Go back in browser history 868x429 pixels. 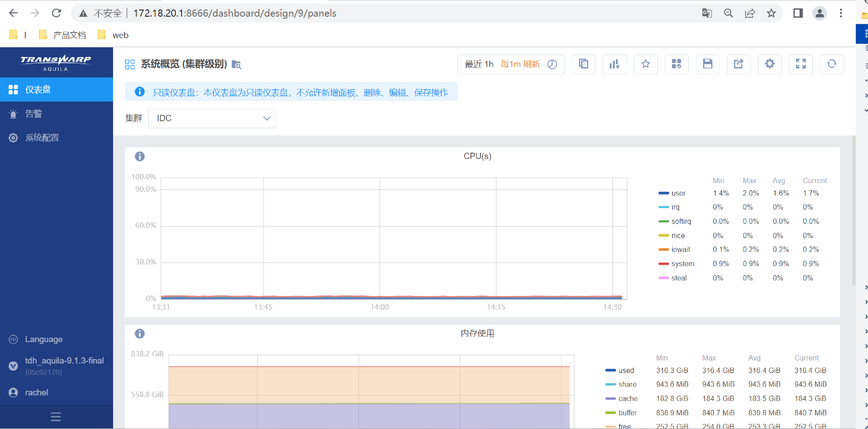tap(13, 13)
